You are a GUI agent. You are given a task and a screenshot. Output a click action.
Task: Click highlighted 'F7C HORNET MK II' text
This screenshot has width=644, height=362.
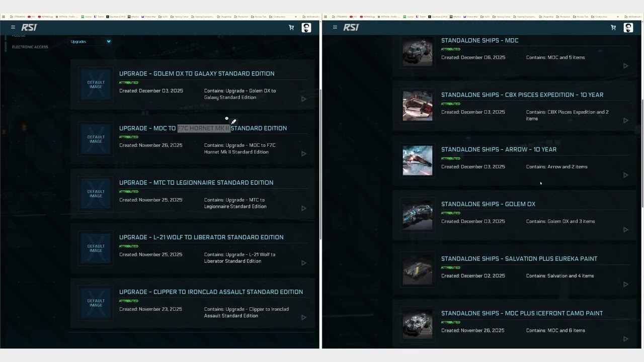click(x=203, y=128)
